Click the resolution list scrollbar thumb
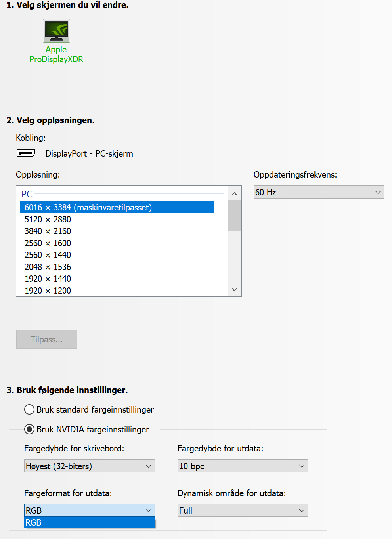The height and width of the screenshot is (539, 392). pos(234,215)
